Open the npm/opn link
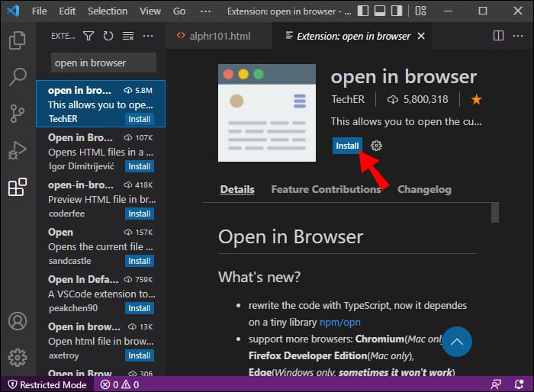 (339, 323)
